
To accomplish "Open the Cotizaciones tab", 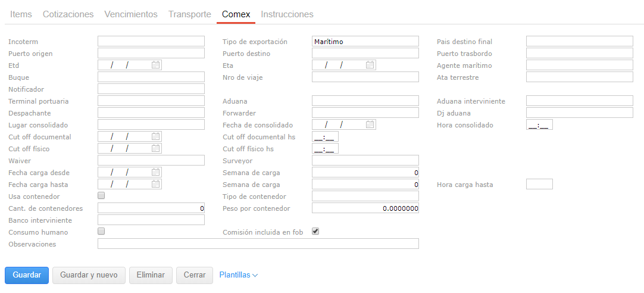I will tap(68, 14).
